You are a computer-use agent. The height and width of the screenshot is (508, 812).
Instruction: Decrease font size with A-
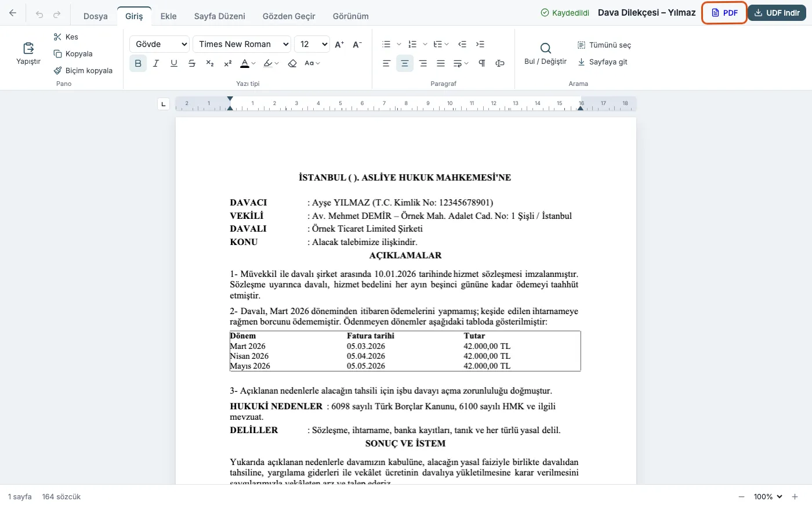(357, 44)
